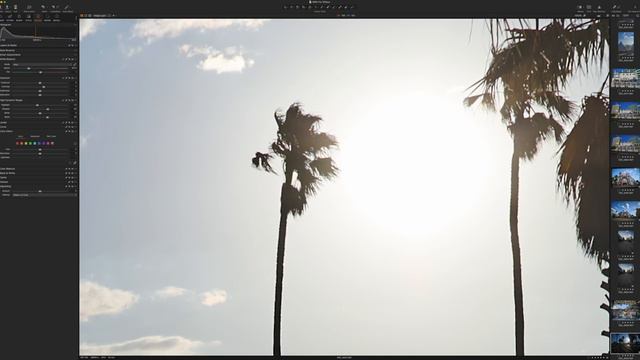Open the White Balance Mode dropdown
This screenshot has width=640, height=360.
pos(42,64)
